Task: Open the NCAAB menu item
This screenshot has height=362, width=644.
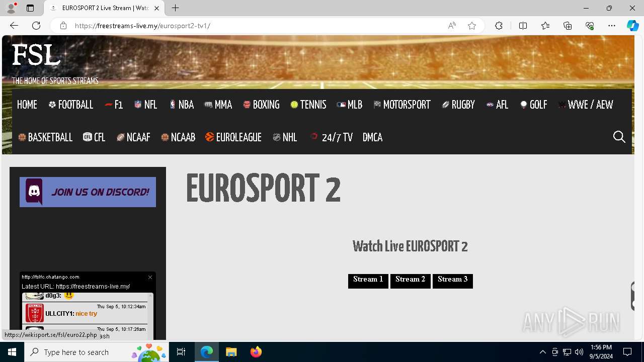Action: (x=178, y=137)
